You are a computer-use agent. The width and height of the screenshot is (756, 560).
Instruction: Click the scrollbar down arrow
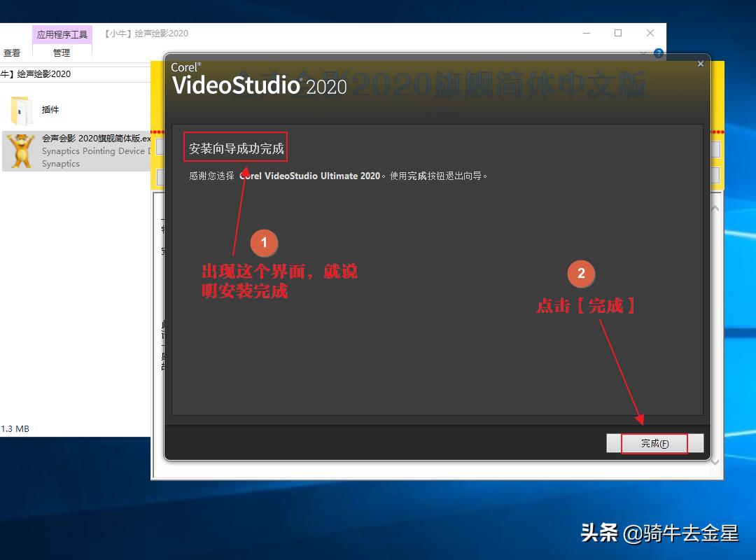click(x=715, y=461)
